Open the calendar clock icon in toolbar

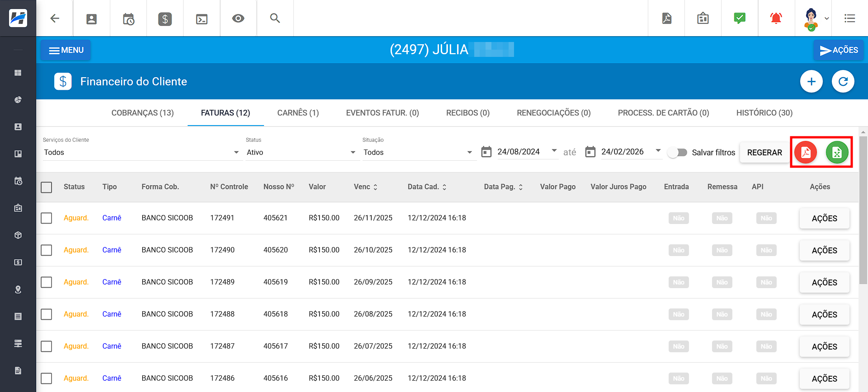click(128, 19)
